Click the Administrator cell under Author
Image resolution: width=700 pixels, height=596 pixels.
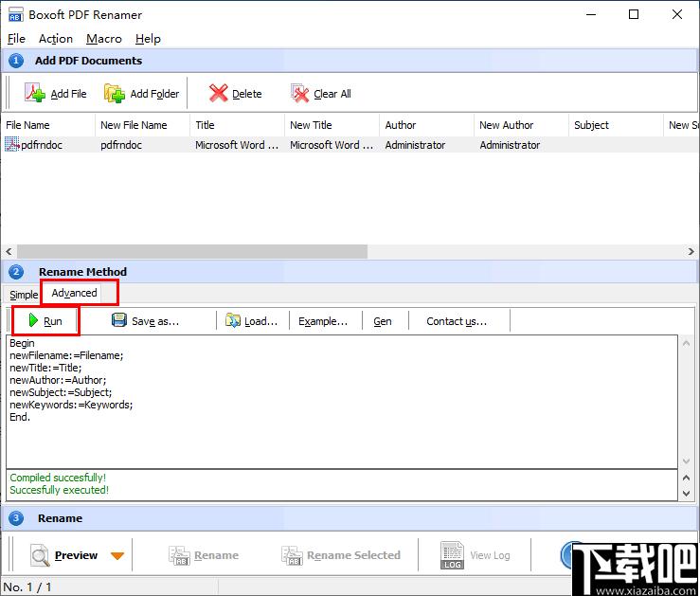tap(415, 145)
